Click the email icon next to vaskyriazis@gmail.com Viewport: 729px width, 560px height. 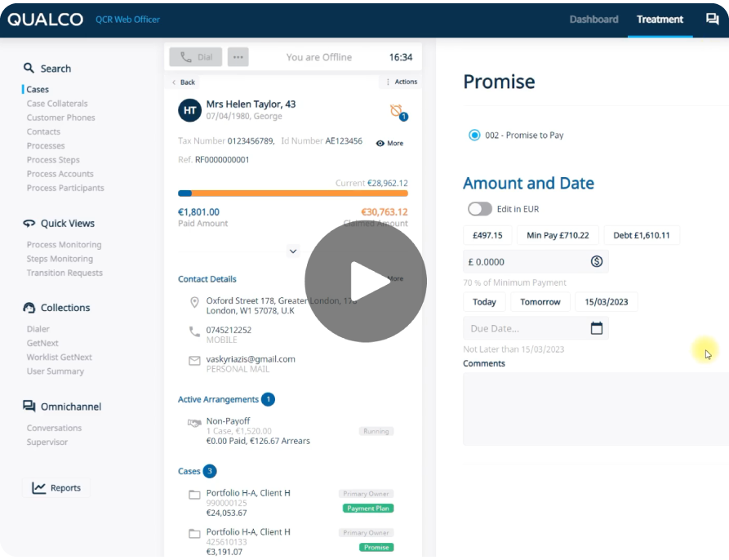tap(194, 358)
